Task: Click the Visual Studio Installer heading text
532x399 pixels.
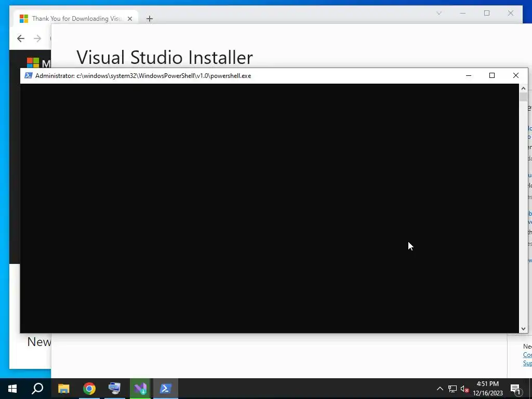Action: coord(165,57)
